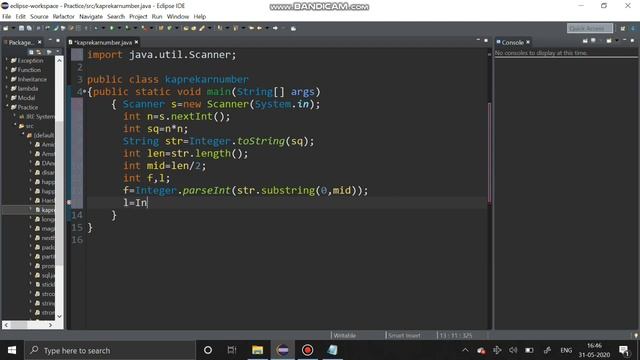Click the Coverage run toolbar icon

click(127, 28)
